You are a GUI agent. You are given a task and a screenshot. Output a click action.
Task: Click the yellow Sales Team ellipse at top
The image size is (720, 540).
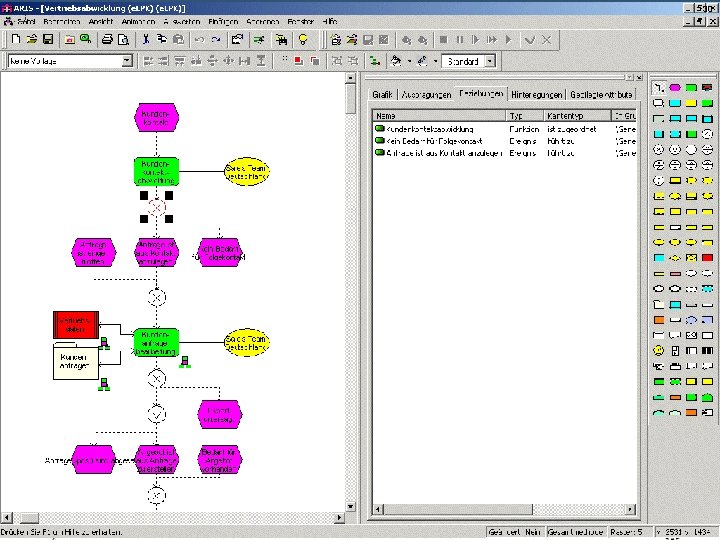(248, 171)
